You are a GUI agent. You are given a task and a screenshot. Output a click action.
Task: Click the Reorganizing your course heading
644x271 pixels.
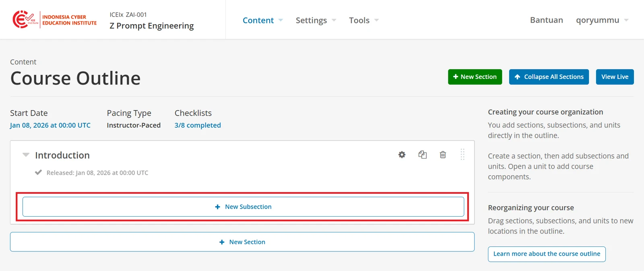[531, 208]
